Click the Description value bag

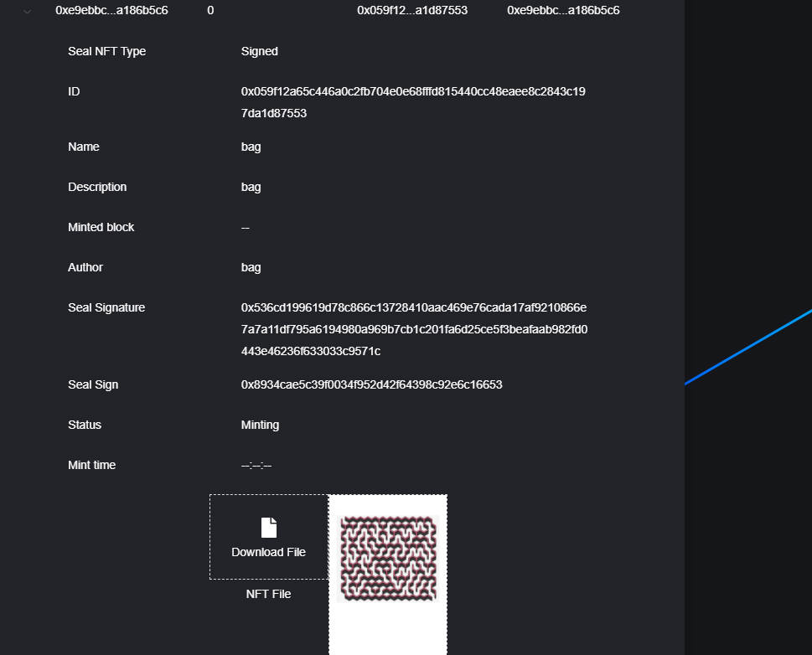[x=251, y=188]
